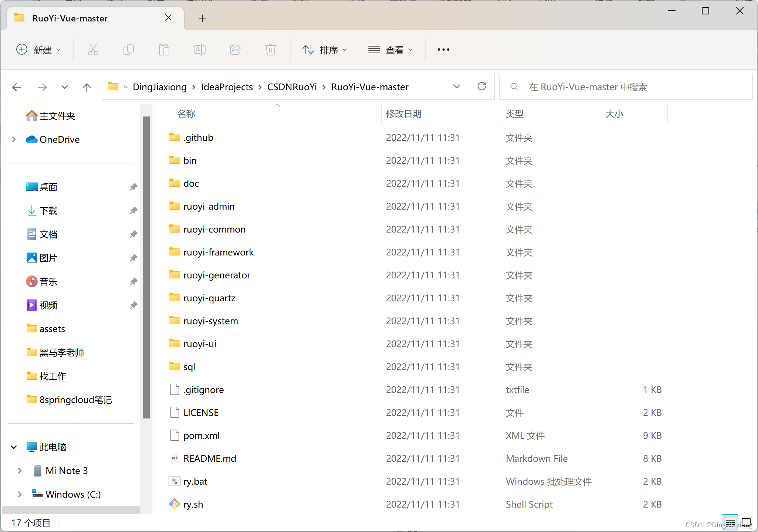Screen dimensions: 758x532
Task: Click the Delete trash can icon
Action: 271,50
